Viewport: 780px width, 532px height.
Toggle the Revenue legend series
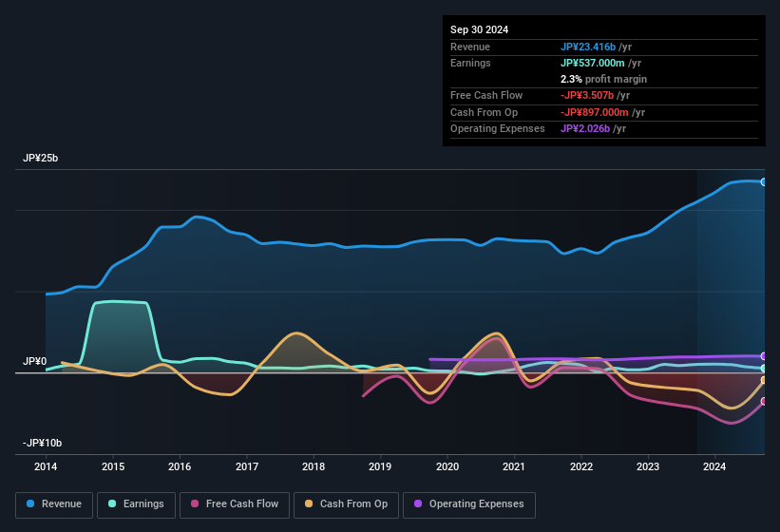[x=53, y=504]
